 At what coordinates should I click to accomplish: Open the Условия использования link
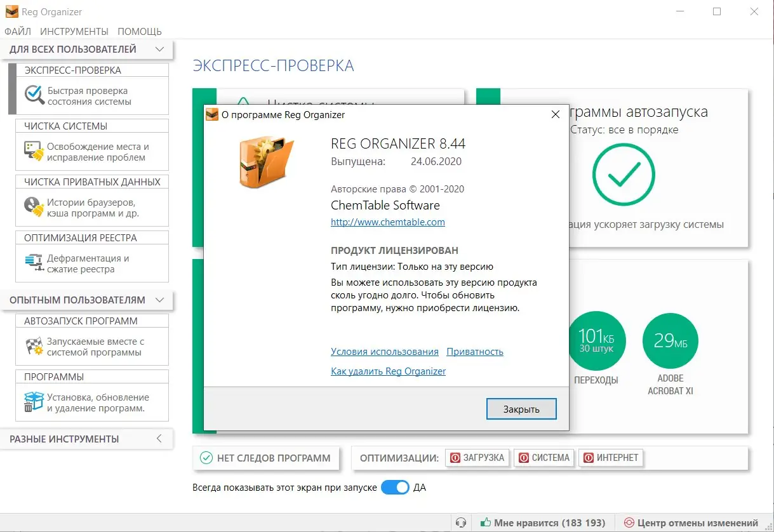[385, 352]
